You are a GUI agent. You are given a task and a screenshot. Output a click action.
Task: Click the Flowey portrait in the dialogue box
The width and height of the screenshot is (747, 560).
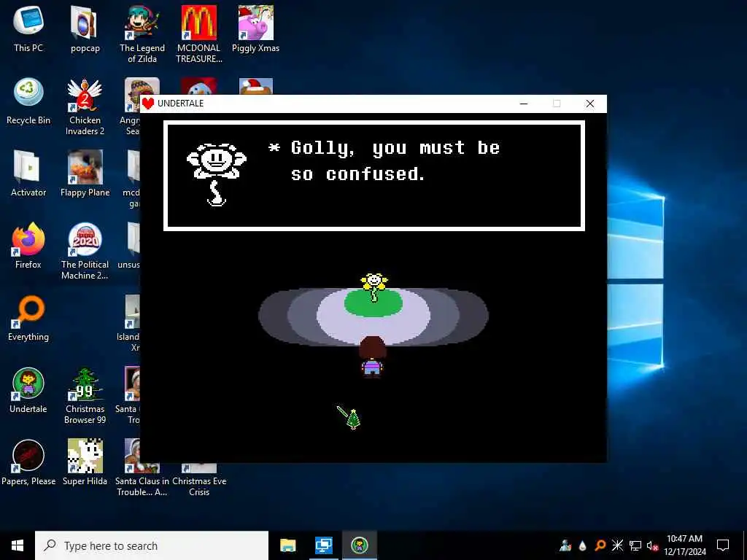[216, 174]
